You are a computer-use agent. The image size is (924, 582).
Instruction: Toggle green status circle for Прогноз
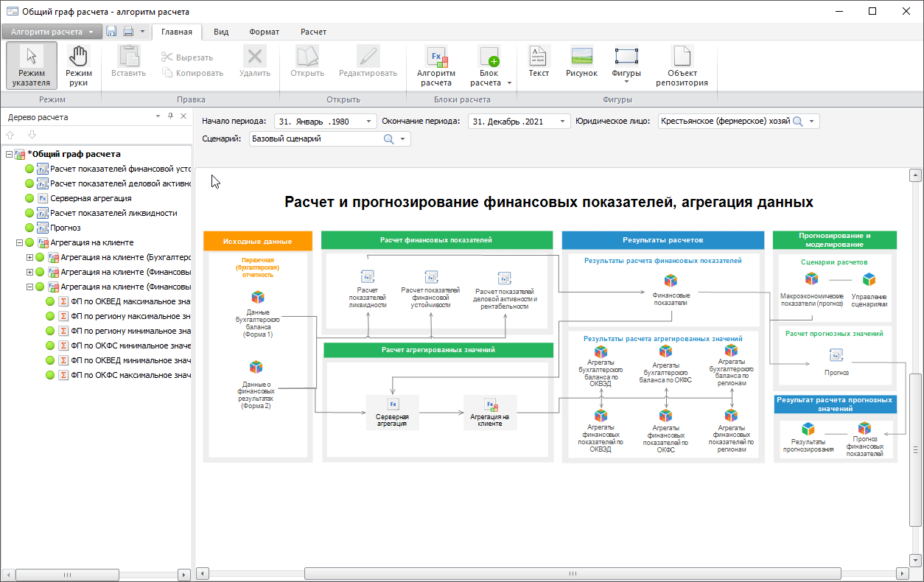(x=29, y=228)
